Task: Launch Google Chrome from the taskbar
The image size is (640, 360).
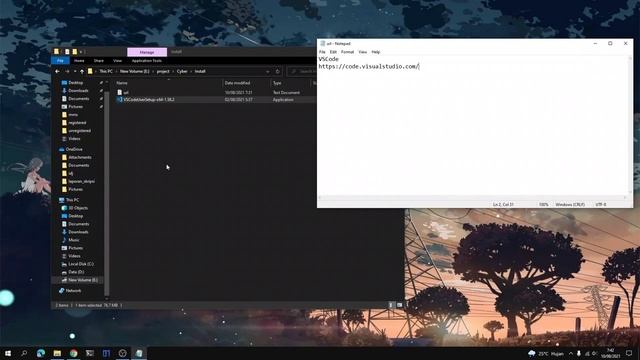Action: click(73, 353)
